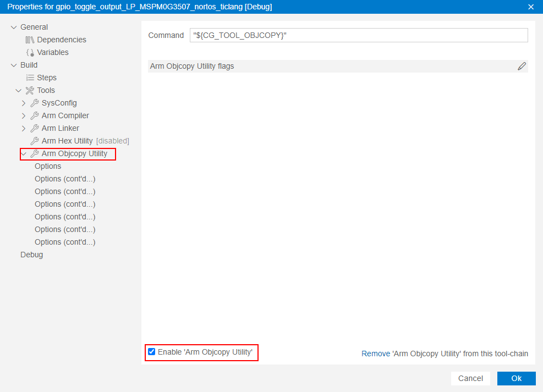Click the Variables braces icon
543x392 pixels.
point(30,53)
